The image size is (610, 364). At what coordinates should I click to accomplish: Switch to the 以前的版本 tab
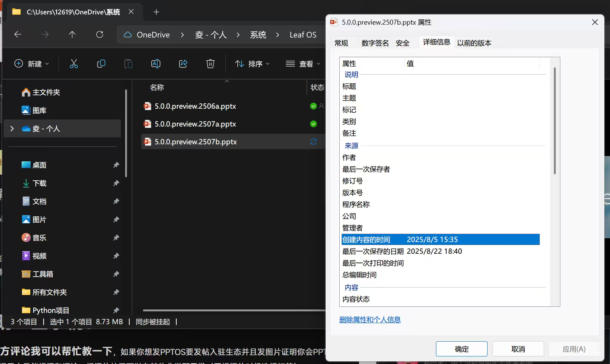tap(474, 42)
